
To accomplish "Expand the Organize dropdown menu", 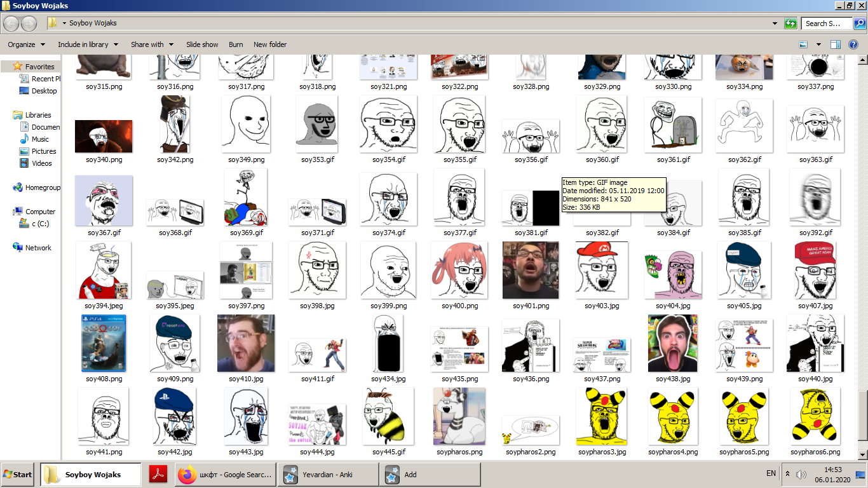I will click(x=26, y=44).
